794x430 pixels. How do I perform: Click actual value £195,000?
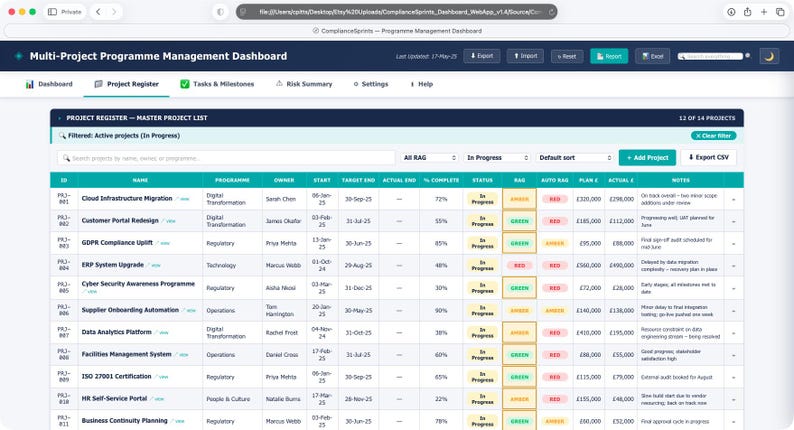pos(621,333)
